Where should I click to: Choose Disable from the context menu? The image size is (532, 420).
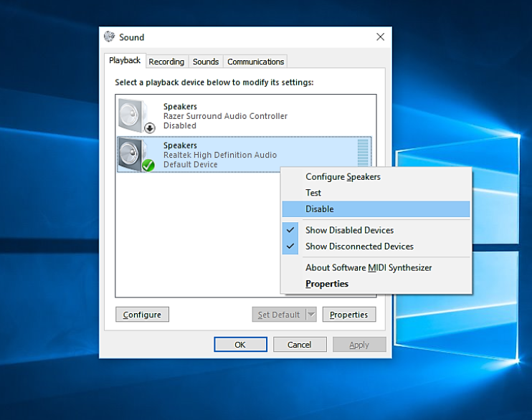(376, 209)
